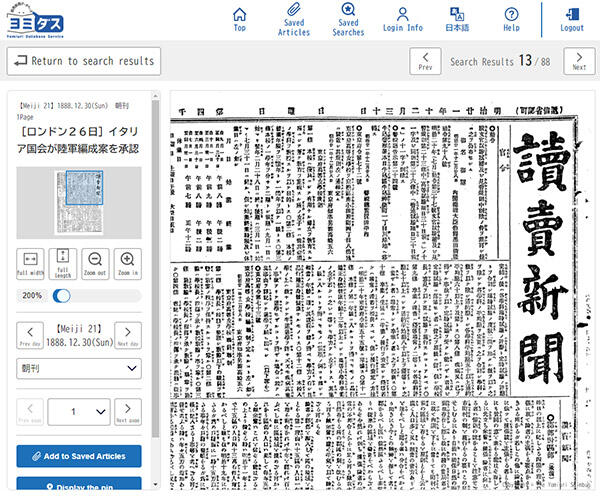
Task: Click side panel scroll-down arrow
Action: tap(155, 485)
